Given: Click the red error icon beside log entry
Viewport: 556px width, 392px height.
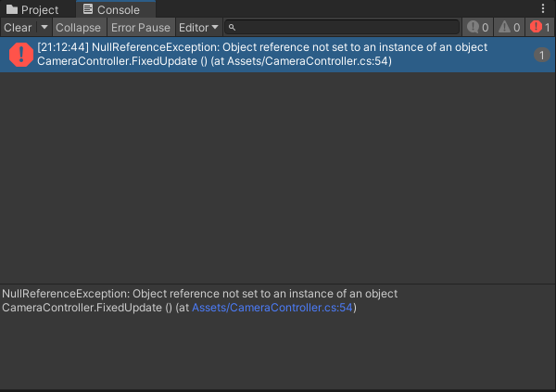Looking at the screenshot, I should (x=20, y=55).
